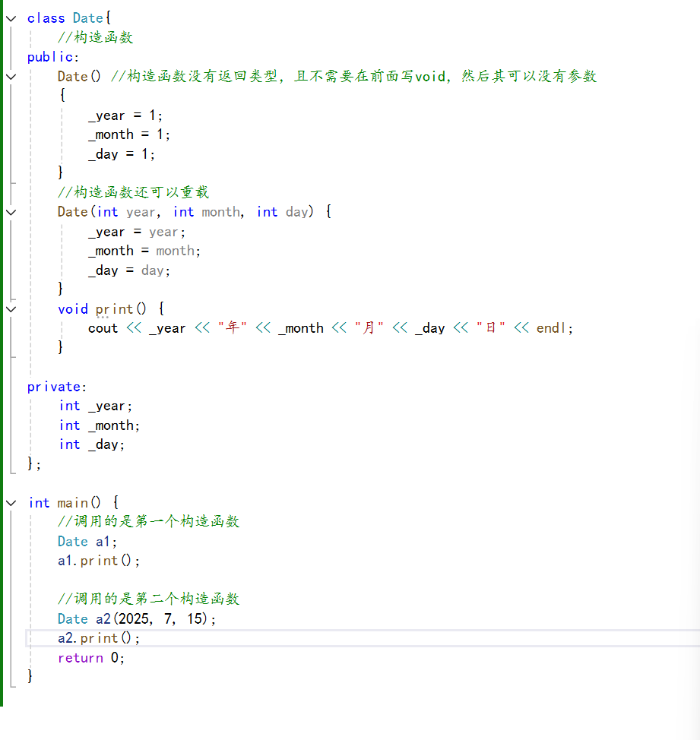Click the line 'Date a2(2025, 7, 15);'
700x740 pixels.
136,618
